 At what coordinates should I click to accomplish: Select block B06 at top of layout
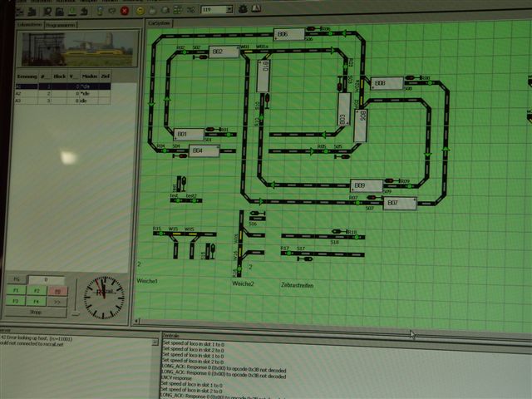283,34
